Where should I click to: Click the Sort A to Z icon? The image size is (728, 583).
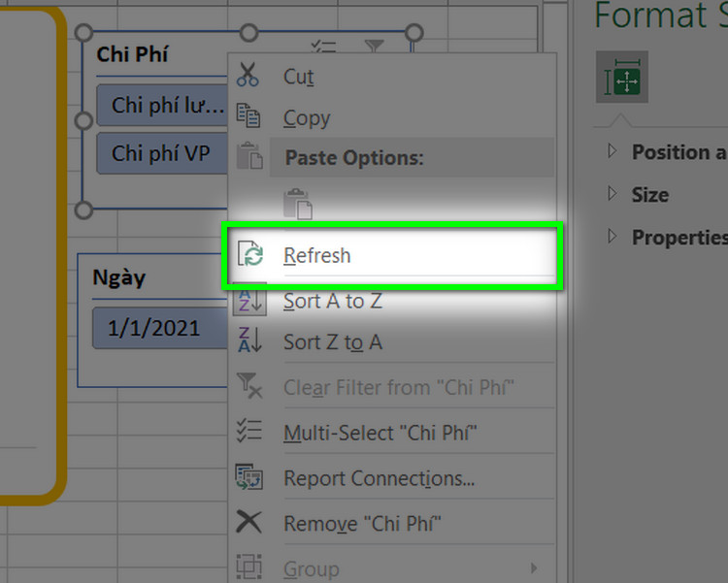(249, 300)
